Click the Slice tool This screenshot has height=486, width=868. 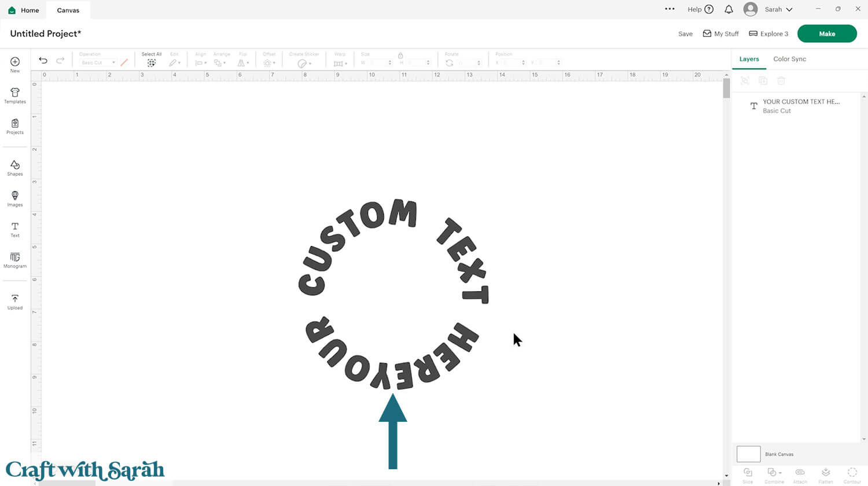point(748,475)
